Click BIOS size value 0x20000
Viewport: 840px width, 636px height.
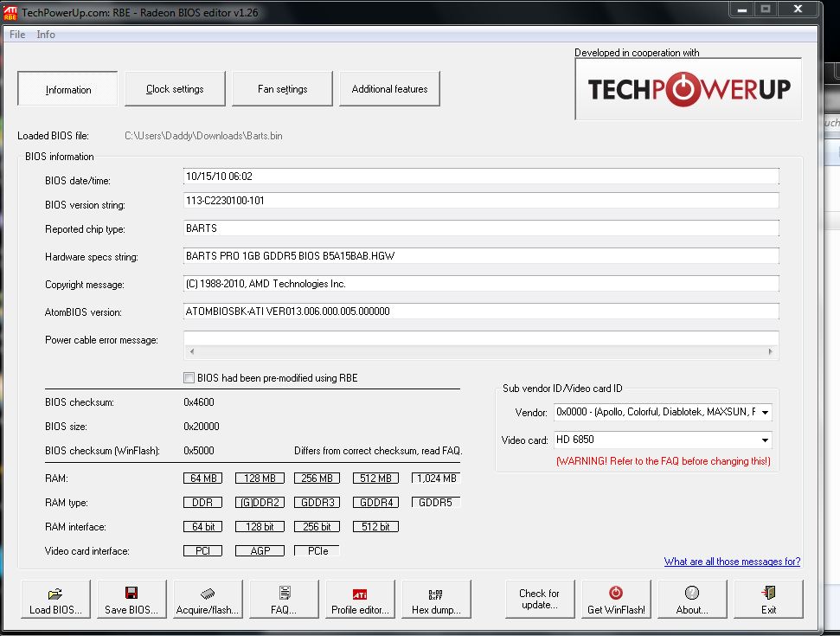(x=202, y=427)
